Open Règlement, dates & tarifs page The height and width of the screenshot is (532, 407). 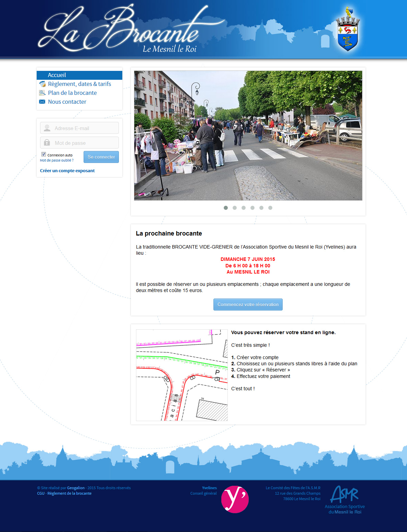pyautogui.click(x=79, y=84)
